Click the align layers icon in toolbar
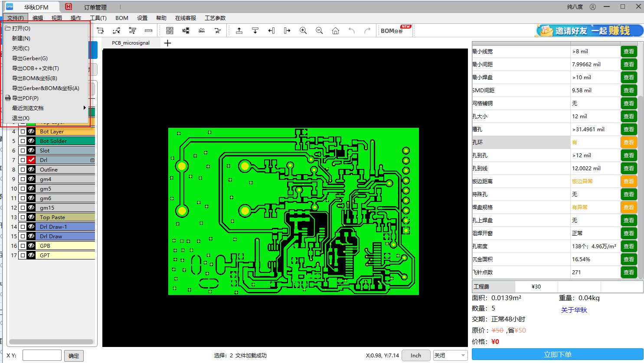The width and height of the screenshot is (644, 363). point(132,30)
